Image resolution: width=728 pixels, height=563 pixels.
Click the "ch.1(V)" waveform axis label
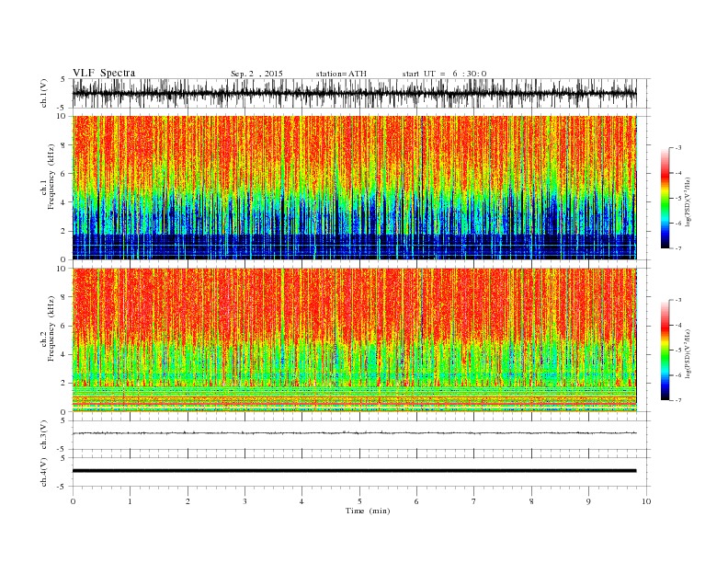pos(44,93)
